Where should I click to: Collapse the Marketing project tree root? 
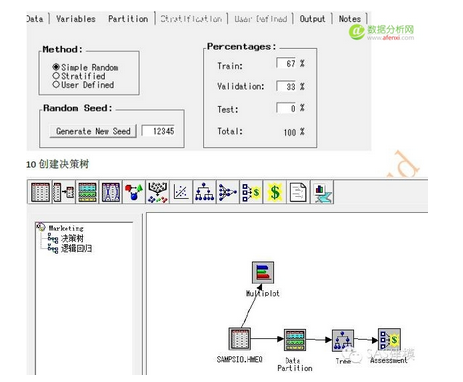pos(41,227)
